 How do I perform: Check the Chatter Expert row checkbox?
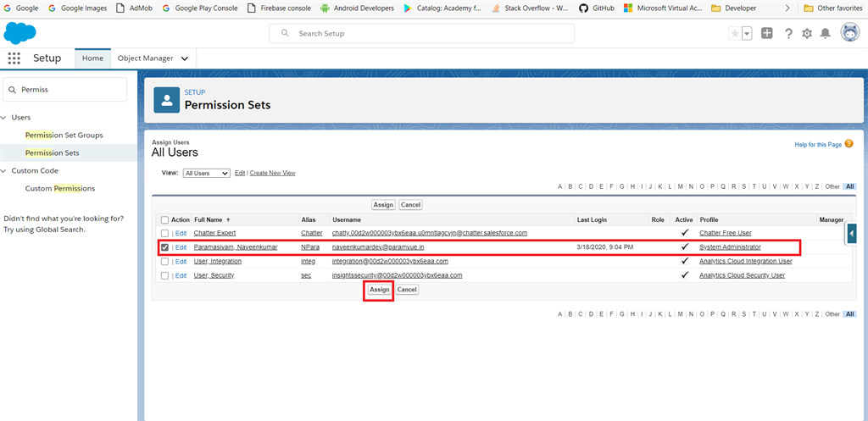[164, 233]
